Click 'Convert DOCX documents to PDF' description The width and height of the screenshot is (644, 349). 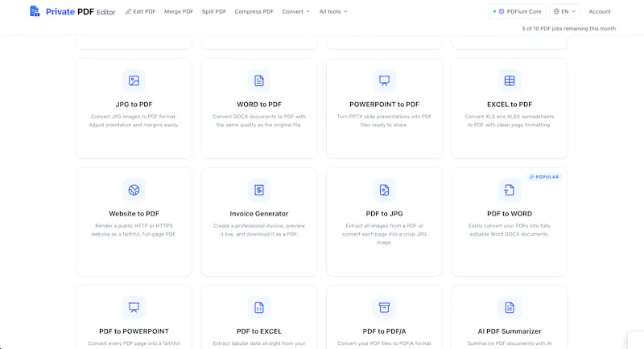click(259, 121)
